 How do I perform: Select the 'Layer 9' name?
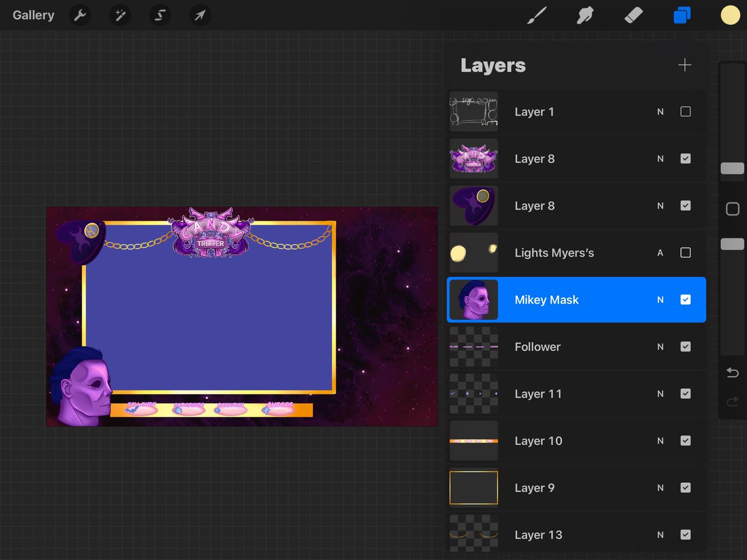534,488
